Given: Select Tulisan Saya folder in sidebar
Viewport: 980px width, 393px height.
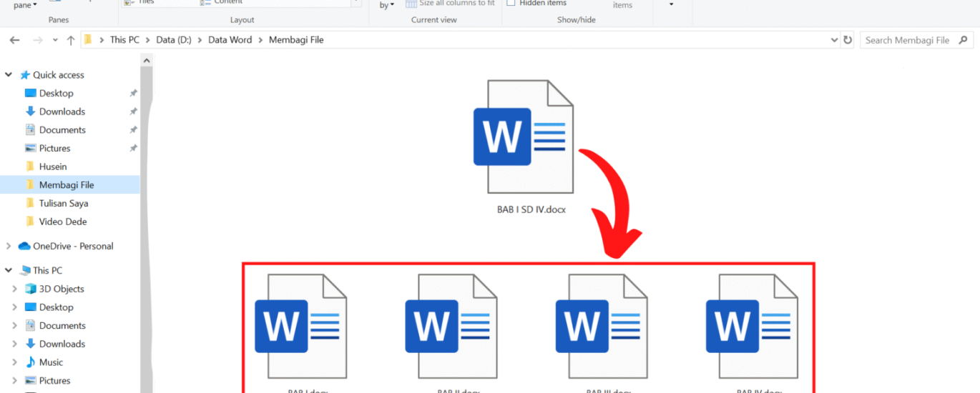Looking at the screenshot, I should point(64,204).
